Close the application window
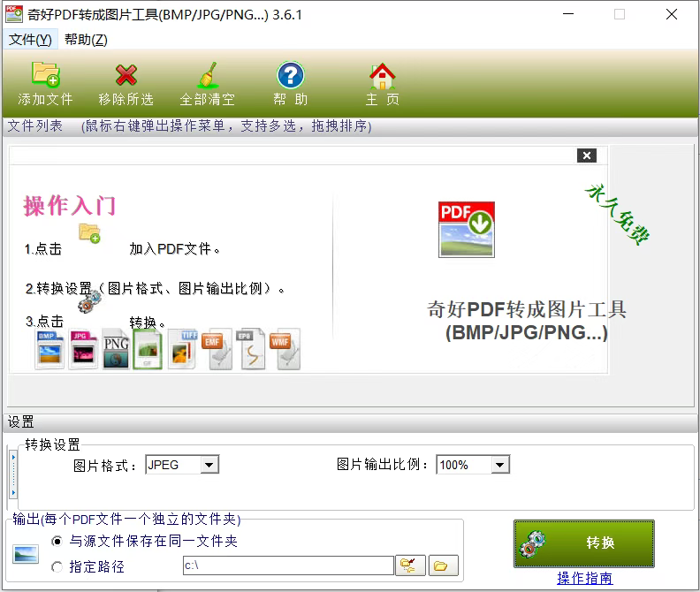 [x=672, y=14]
